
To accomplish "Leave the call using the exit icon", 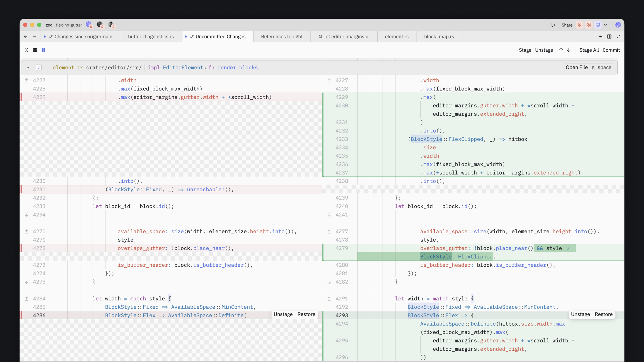I will click(553, 25).
